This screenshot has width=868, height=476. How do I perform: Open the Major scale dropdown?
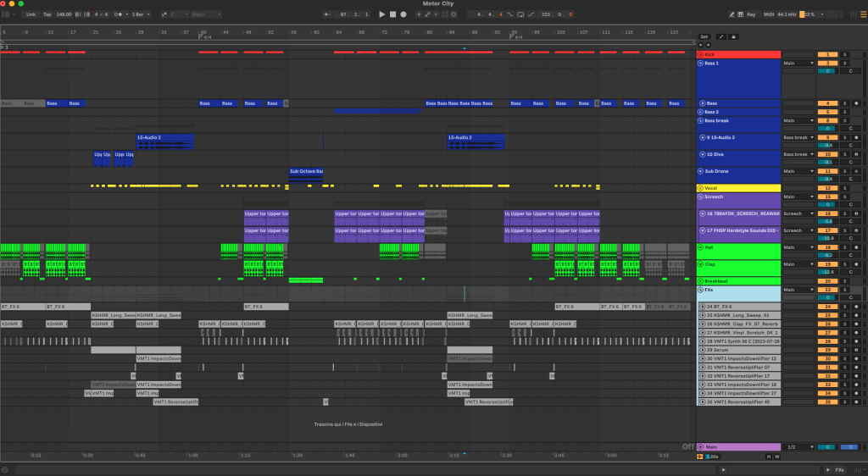click(206, 14)
